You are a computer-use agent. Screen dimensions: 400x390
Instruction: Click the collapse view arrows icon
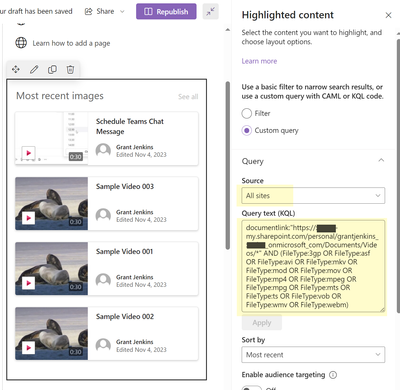click(210, 12)
